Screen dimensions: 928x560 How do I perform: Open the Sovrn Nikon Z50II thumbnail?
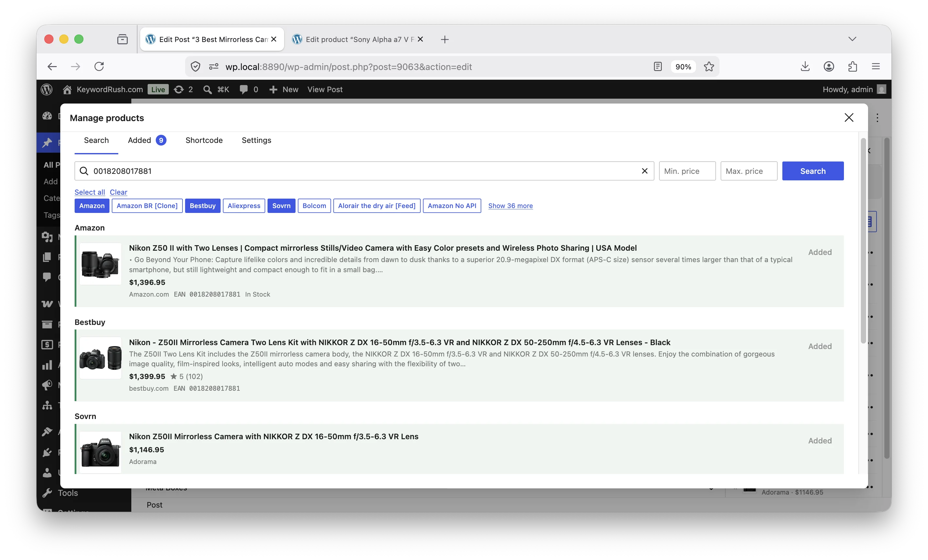(100, 452)
